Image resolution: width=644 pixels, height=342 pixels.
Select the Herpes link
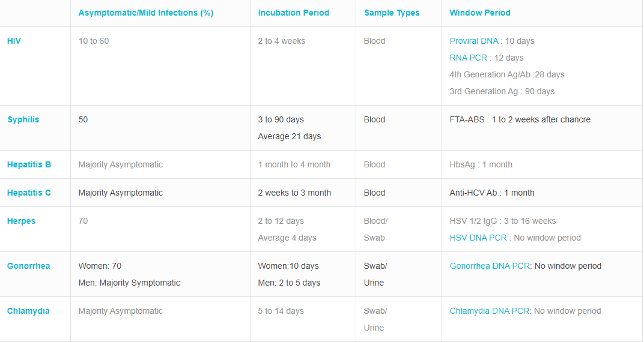[x=21, y=221]
